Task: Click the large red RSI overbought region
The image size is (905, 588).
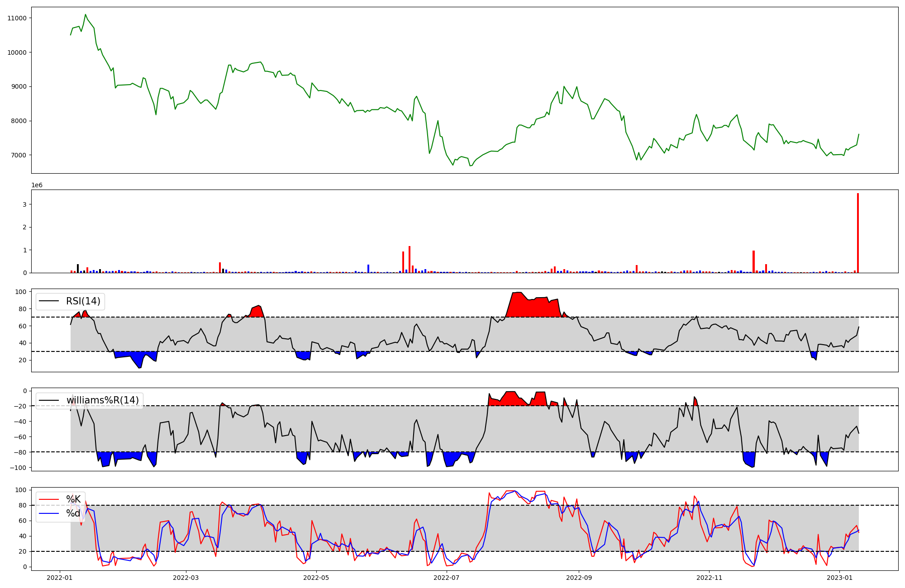Action: coord(532,308)
